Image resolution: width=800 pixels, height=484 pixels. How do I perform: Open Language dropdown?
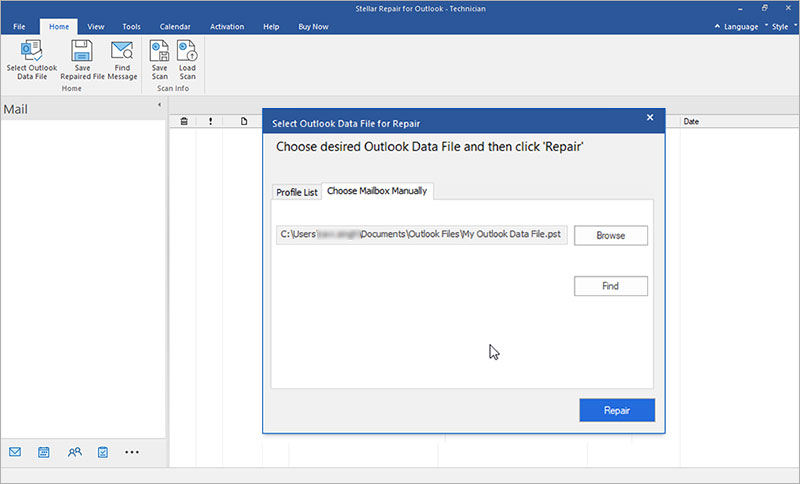744,27
